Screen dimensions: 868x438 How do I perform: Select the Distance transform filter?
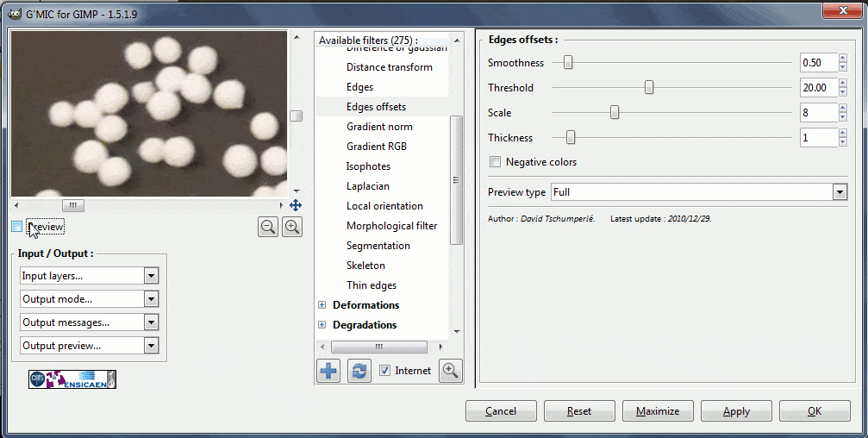coord(389,67)
